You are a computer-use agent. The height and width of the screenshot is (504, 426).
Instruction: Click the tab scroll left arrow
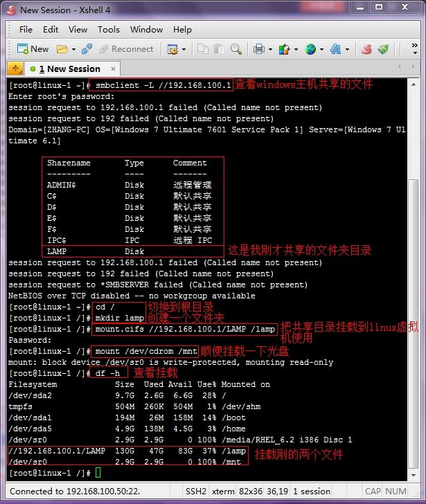point(399,66)
